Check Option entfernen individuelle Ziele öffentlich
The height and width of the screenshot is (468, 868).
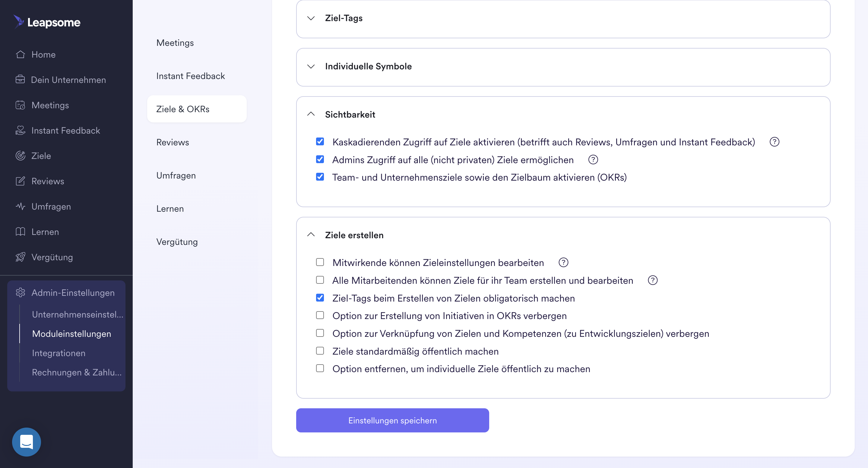(320, 368)
